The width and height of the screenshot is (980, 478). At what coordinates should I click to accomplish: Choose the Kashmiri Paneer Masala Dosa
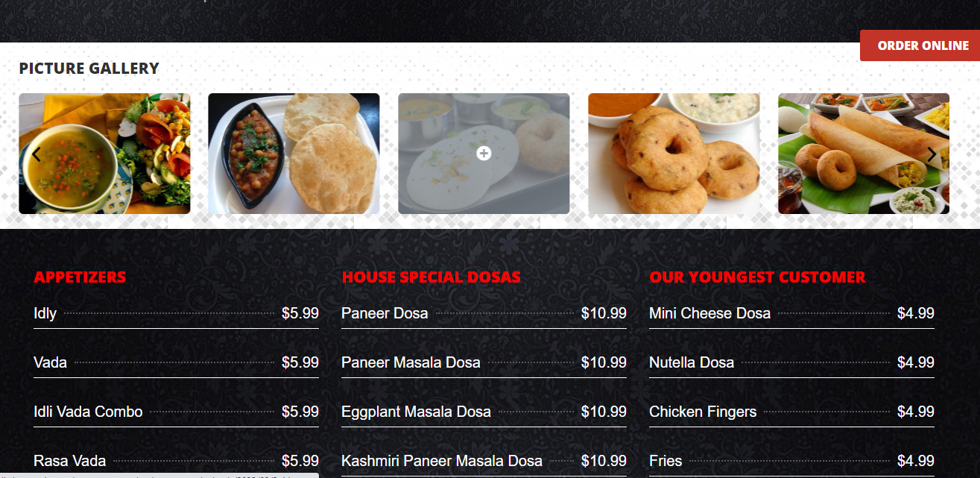484,461
